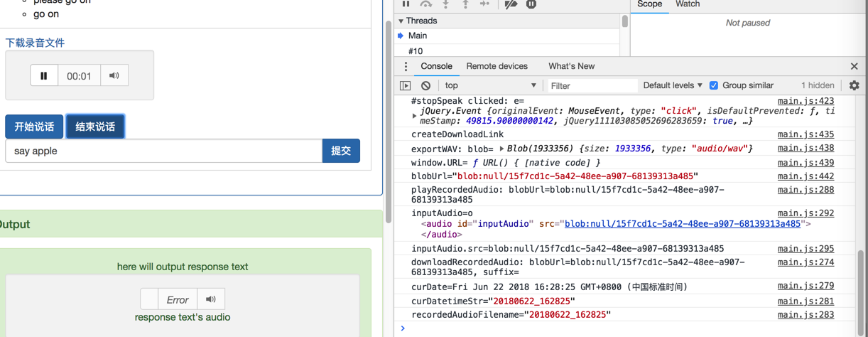Click the web page vertical scrollbar
Screen dimensions: 868x337
click(x=388, y=121)
